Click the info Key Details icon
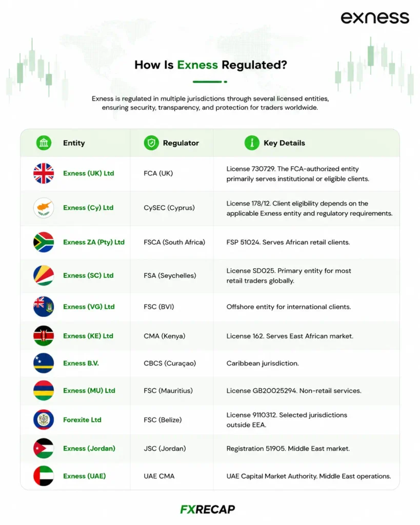 pos(252,143)
